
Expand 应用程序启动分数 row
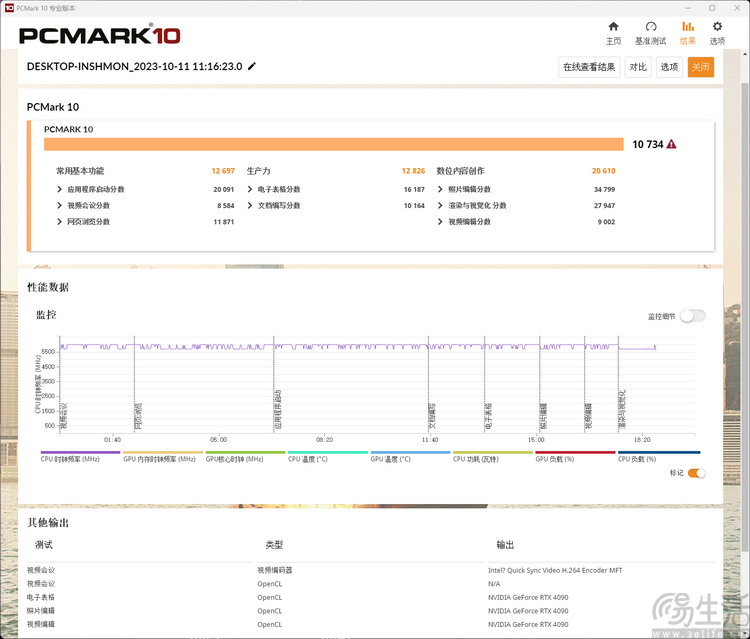(59, 189)
